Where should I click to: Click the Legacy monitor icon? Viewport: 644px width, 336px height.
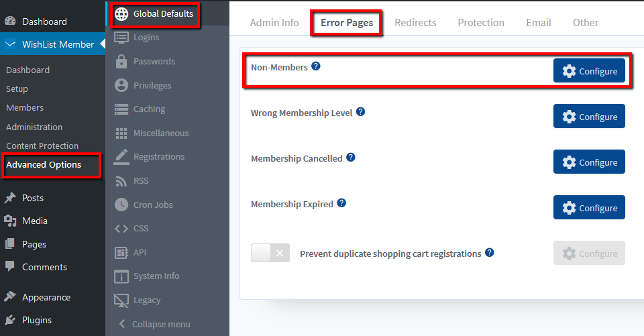121,300
